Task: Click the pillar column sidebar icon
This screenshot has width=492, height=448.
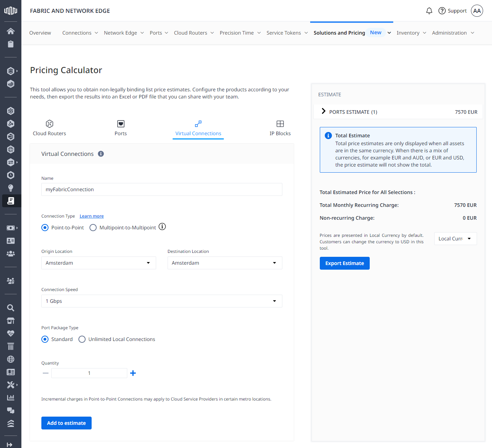Action: pos(11,346)
